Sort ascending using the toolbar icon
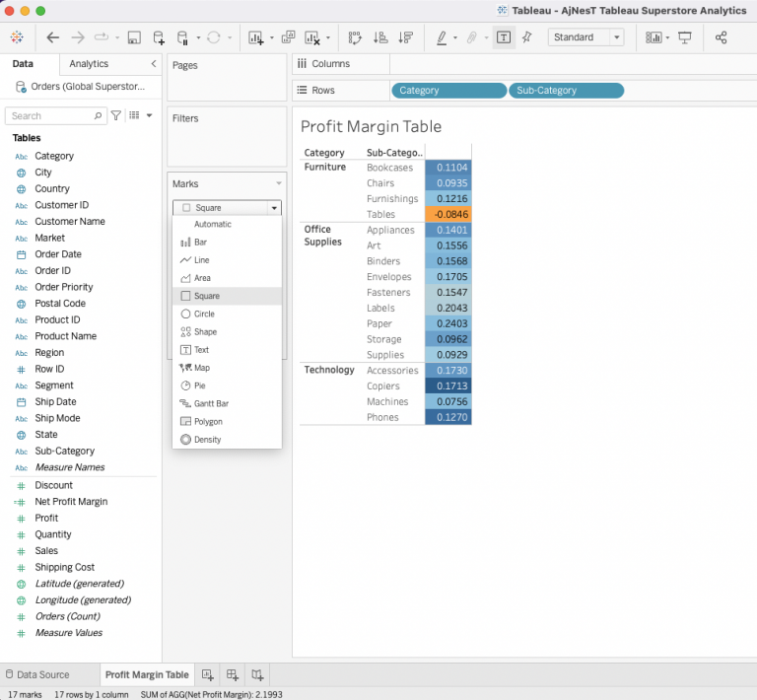Screen dimensions: 757x700 tap(380, 37)
